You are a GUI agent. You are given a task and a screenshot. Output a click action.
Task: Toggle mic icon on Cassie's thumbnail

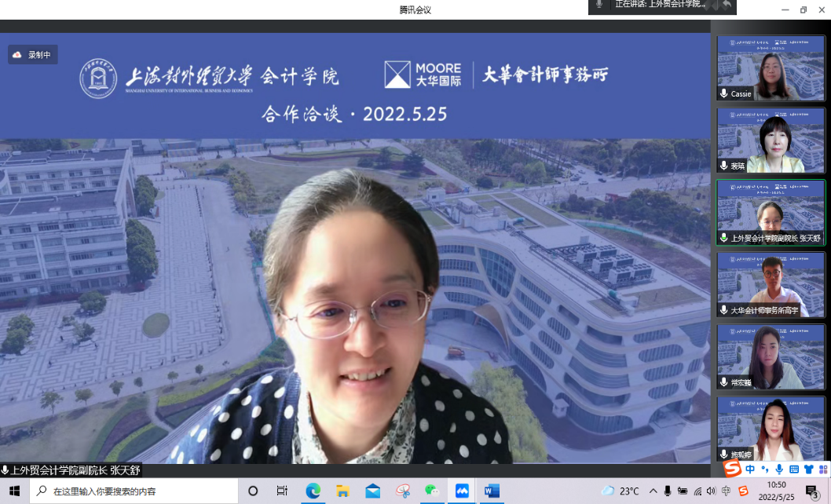click(x=723, y=93)
